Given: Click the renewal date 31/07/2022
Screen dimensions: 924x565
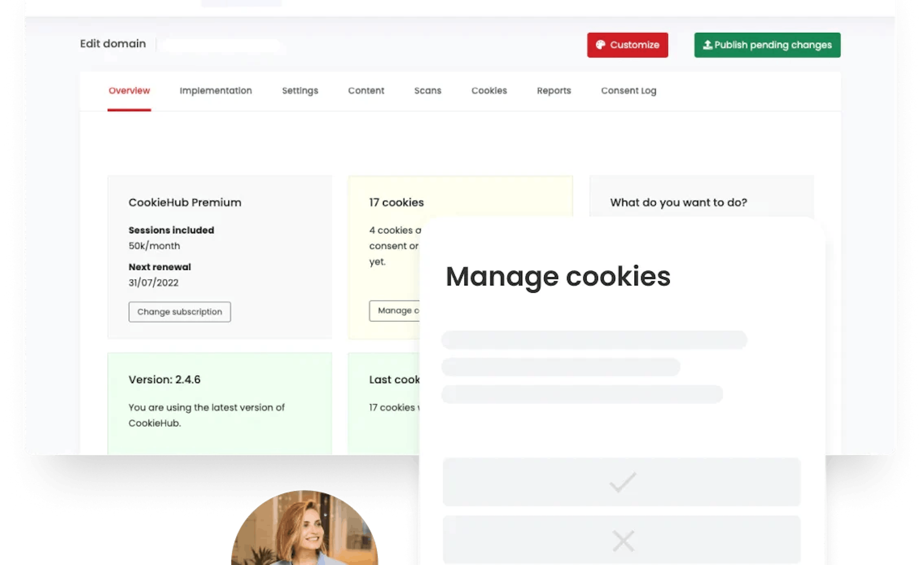Looking at the screenshot, I should pos(153,283).
